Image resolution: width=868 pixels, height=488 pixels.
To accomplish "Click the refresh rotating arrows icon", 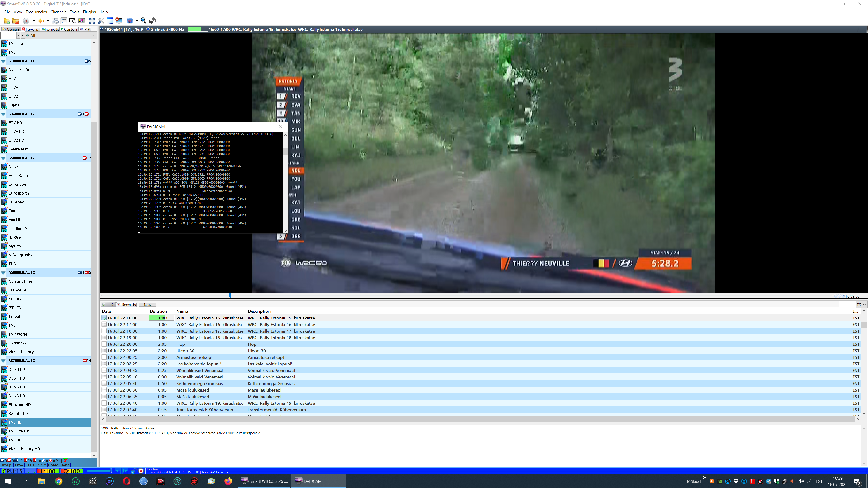I will click(153, 21).
